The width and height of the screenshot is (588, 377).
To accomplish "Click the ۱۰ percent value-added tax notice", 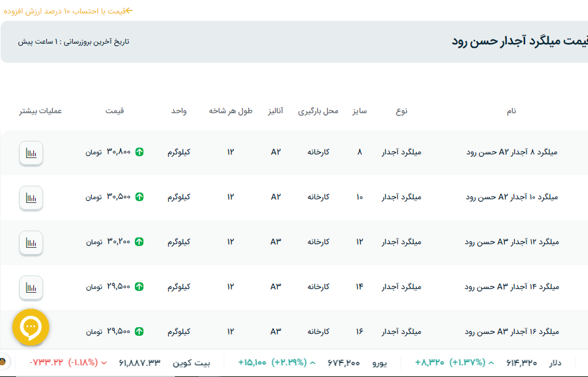I will [x=68, y=11].
